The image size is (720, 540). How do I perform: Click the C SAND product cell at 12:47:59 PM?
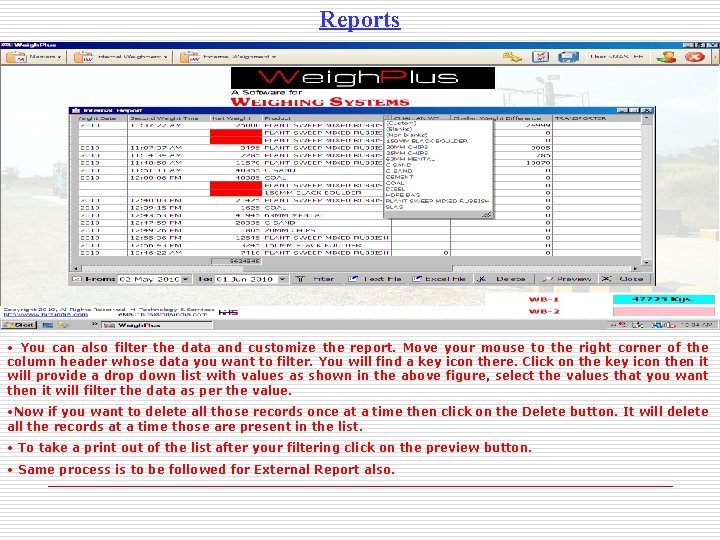point(326,223)
